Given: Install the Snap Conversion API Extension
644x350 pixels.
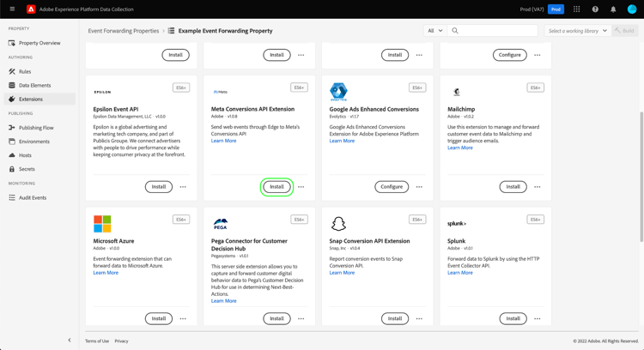Looking at the screenshot, I should [x=395, y=318].
